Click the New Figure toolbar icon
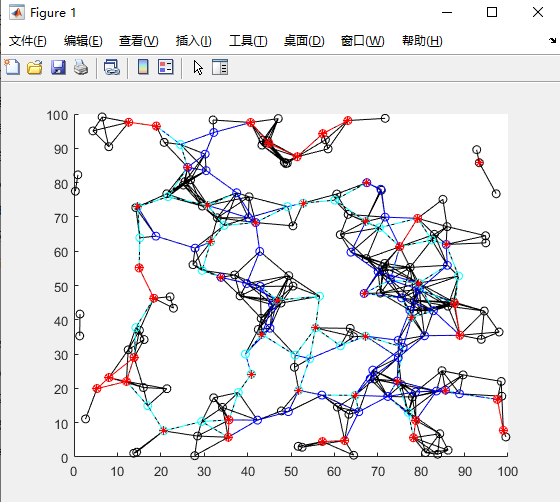560x502 pixels. click(12, 67)
